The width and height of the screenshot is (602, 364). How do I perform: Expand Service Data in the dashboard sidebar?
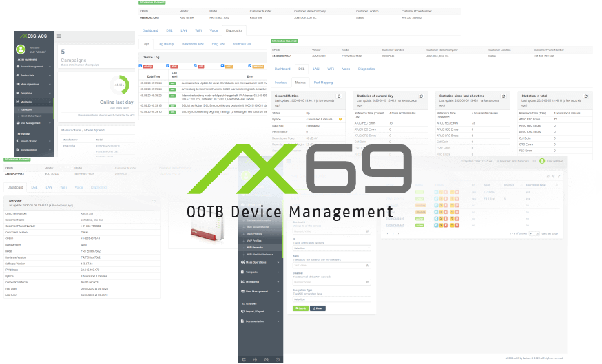[33, 76]
